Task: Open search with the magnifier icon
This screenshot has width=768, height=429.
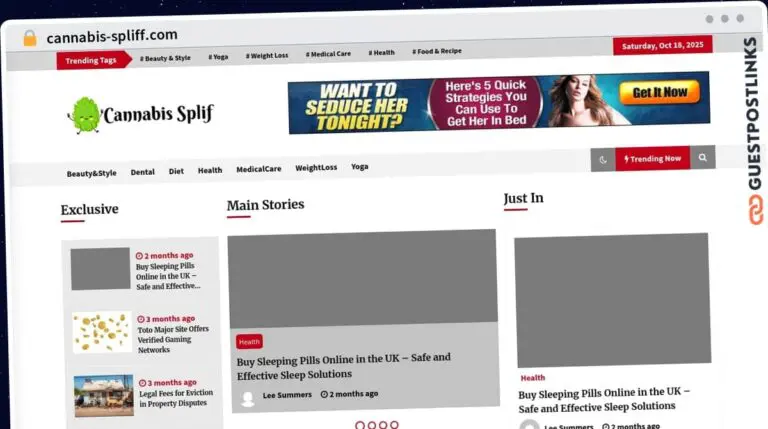Action: 703,158
